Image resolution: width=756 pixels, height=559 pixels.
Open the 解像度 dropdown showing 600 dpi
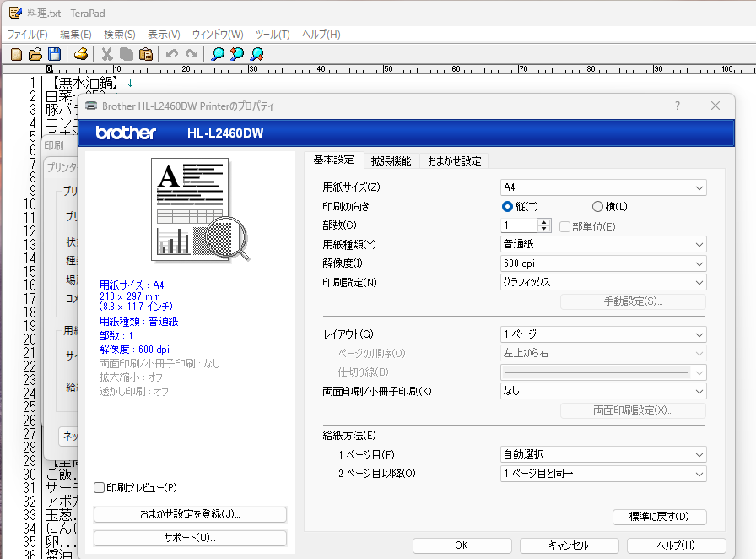point(603,263)
